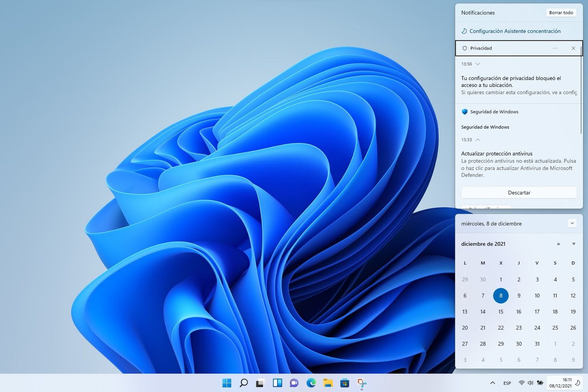This screenshot has height=392, width=588.
Task: Open File Explorer from taskbar
Action: (x=328, y=383)
